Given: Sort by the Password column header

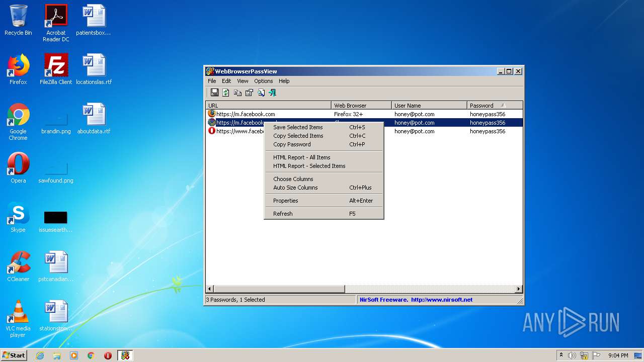Looking at the screenshot, I should (495, 106).
